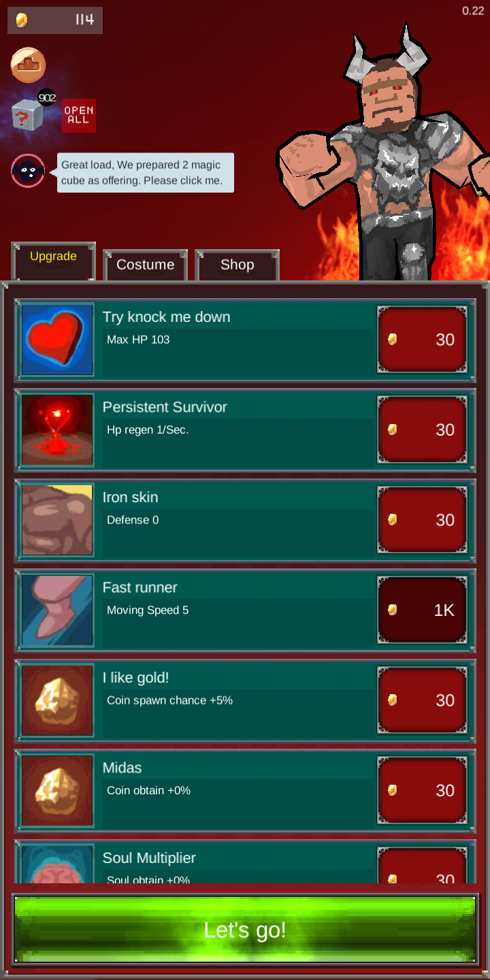Switch to the Costume tab
Image resolution: width=490 pixels, height=980 pixels.
tap(145, 265)
